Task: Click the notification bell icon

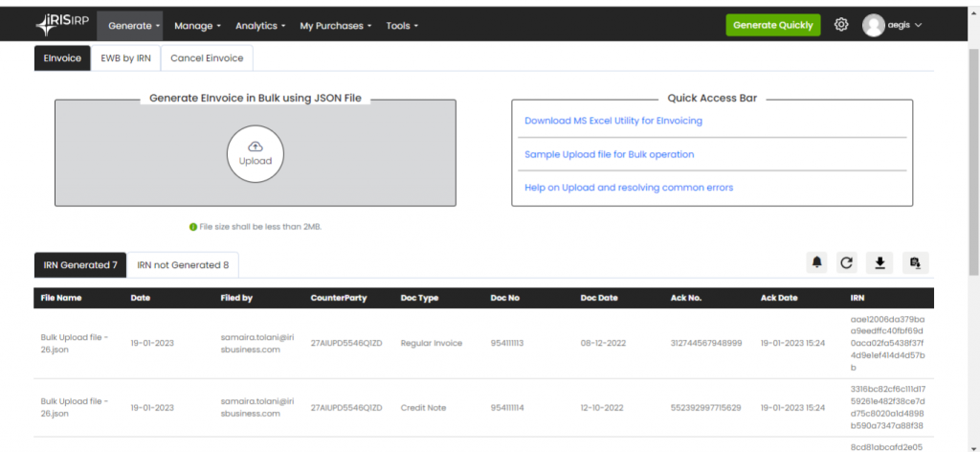Action: tap(817, 263)
